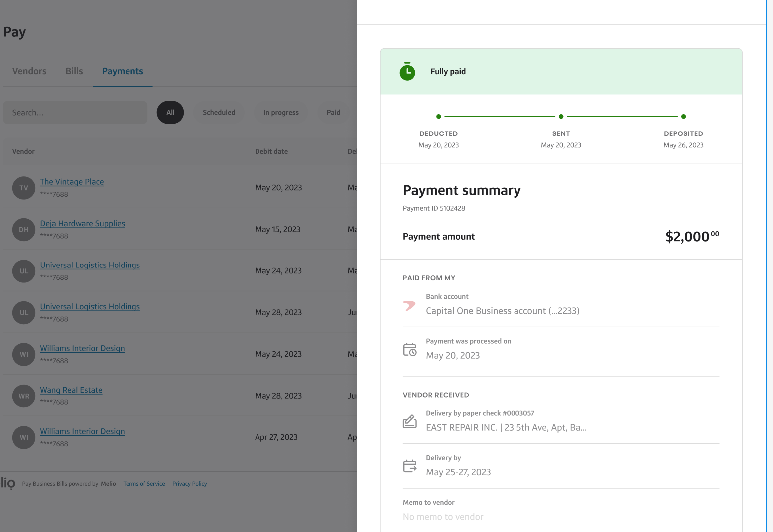
Task: Select the Capital One bank logo icon
Action: pyautogui.click(x=409, y=305)
